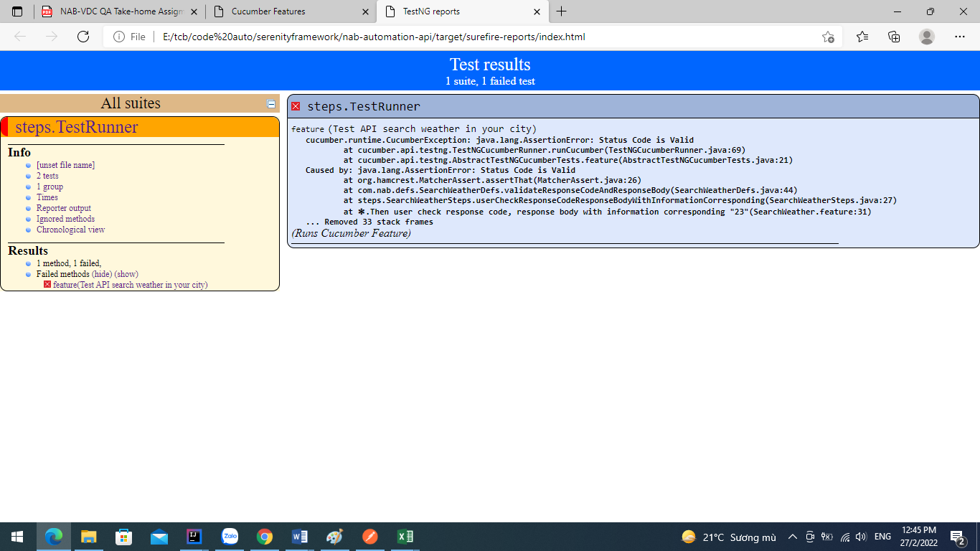980x551 pixels.
Task: Open the Ignored methods link
Action: [65, 219]
